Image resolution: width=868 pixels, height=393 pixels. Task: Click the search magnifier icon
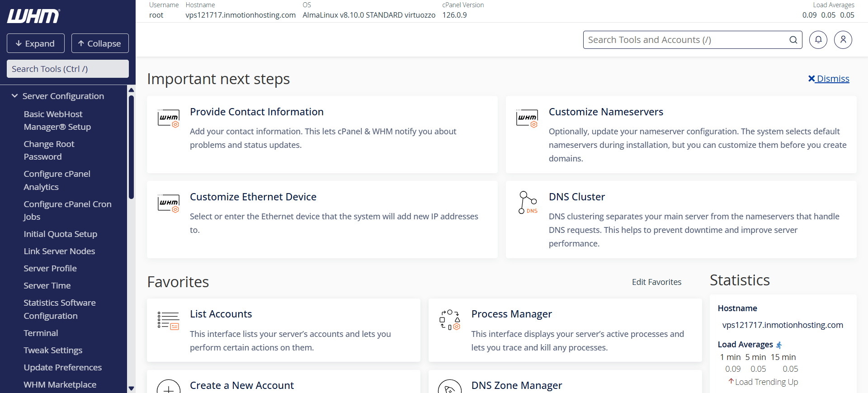(793, 40)
